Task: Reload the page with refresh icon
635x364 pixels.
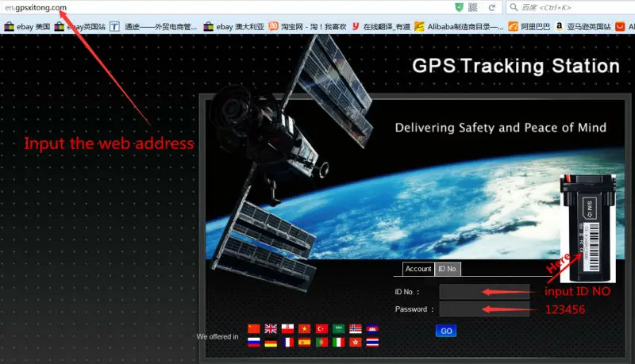Action: coord(491,7)
